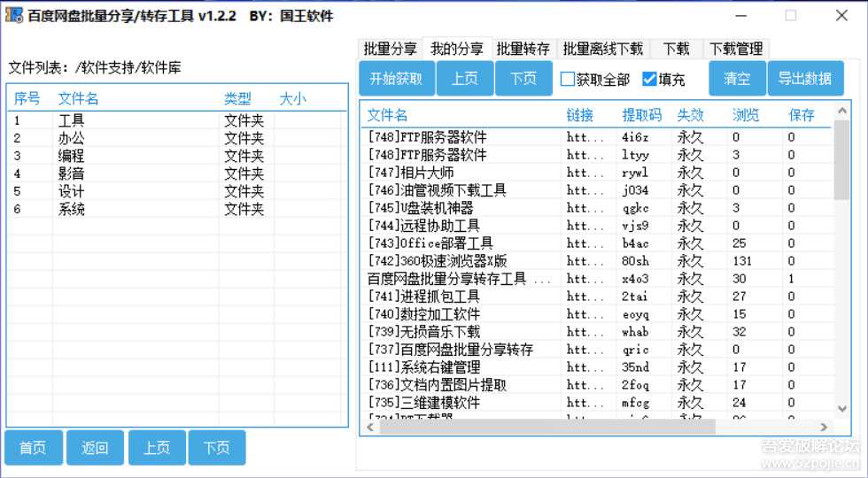This screenshot has height=478, width=868.
Task: Click the 导出数据 button
Action: tap(804, 79)
